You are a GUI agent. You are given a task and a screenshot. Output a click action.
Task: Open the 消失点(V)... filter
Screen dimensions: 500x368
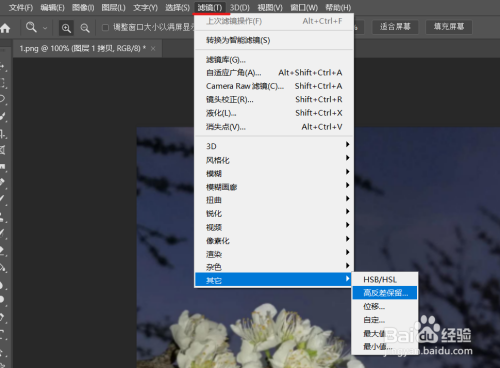[274, 127]
